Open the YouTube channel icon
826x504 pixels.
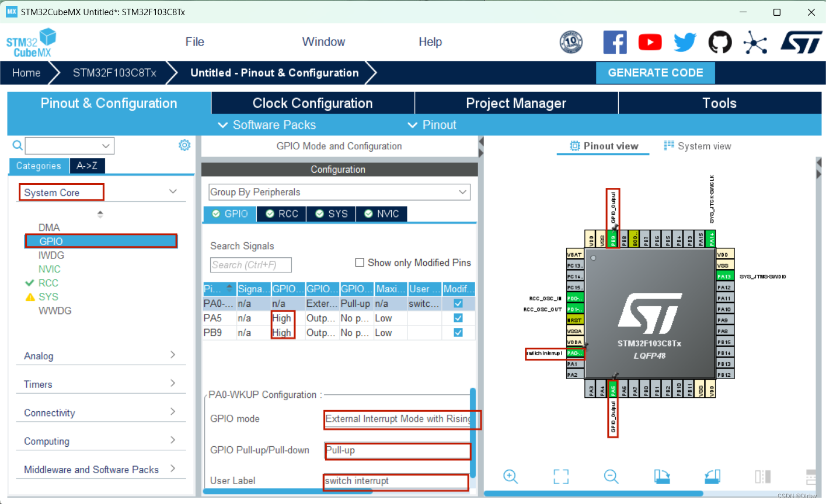tap(650, 42)
